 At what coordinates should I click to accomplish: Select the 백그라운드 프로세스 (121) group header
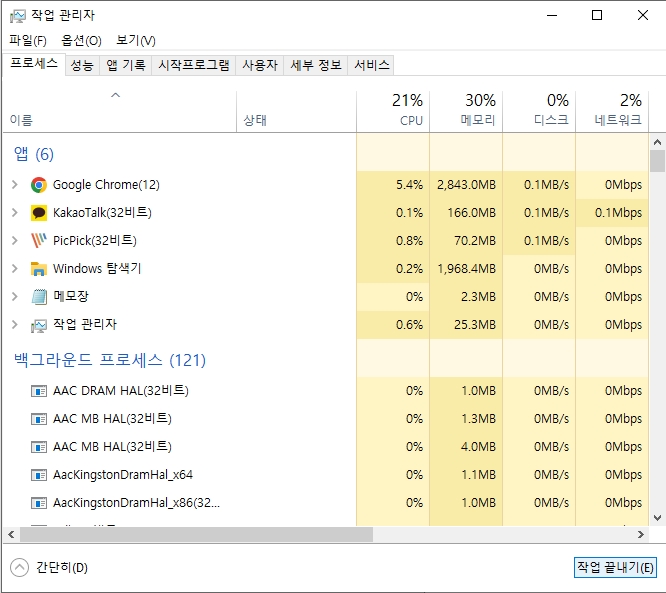click(110, 360)
